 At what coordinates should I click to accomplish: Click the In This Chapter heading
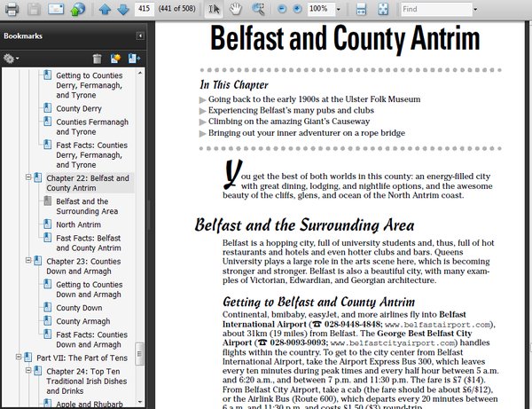click(x=234, y=84)
